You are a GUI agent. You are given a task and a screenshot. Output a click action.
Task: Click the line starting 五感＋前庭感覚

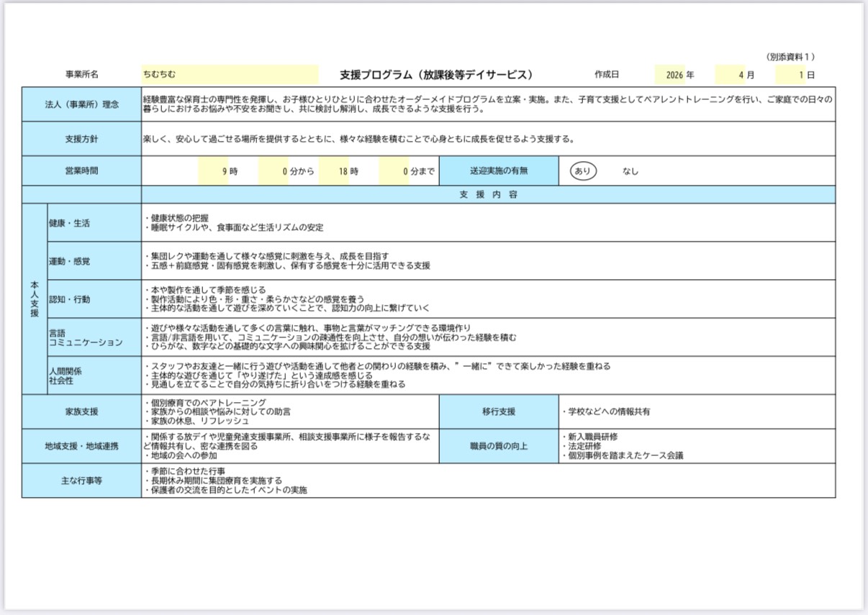click(x=287, y=265)
